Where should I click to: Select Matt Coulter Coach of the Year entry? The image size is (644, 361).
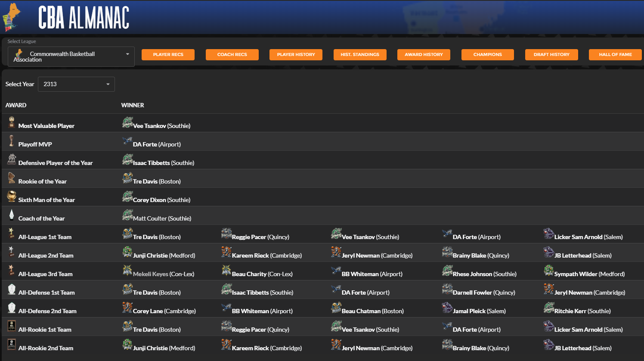[150, 219]
